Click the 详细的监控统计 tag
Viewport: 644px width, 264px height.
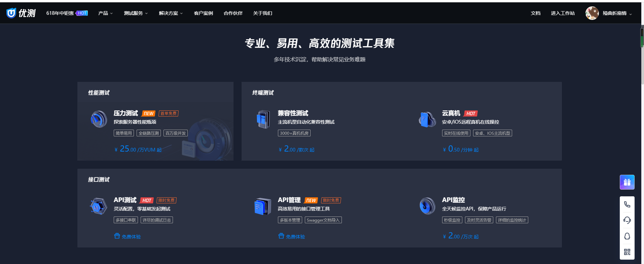[512, 220]
